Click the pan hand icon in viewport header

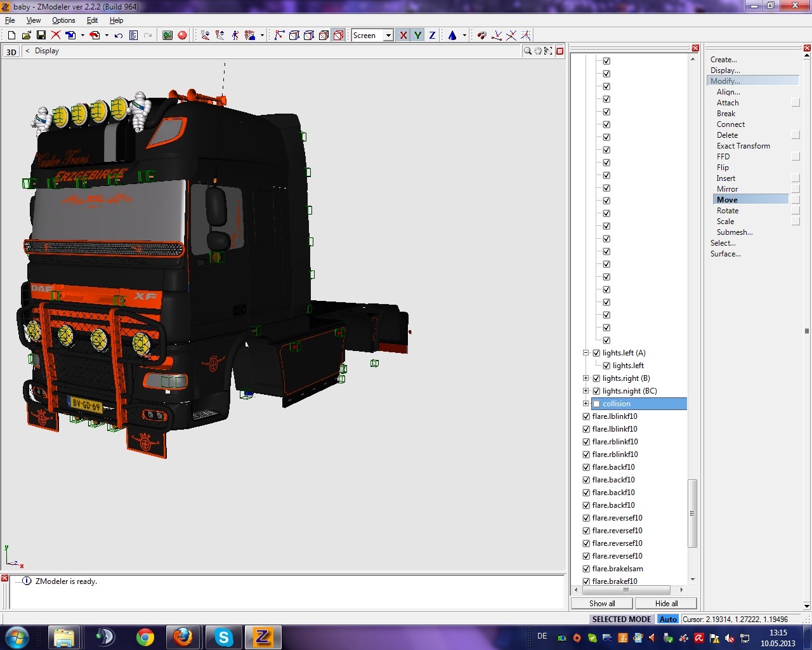click(x=538, y=51)
